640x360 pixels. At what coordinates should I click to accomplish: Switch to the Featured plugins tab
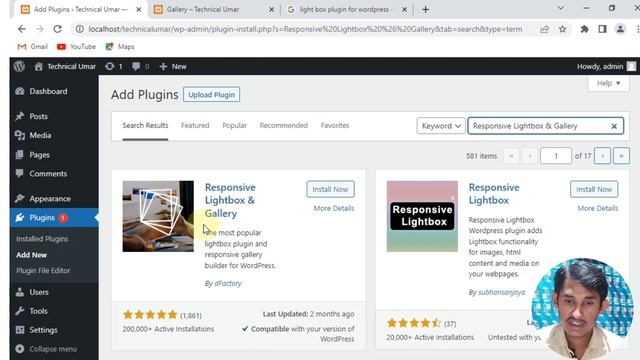195,125
